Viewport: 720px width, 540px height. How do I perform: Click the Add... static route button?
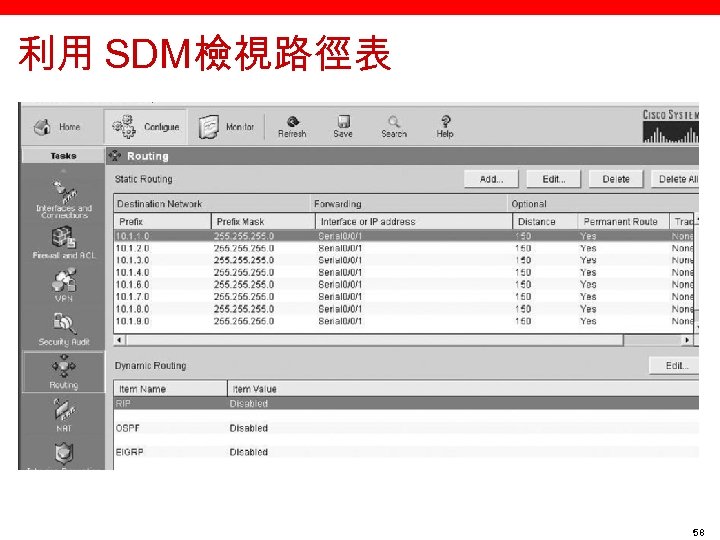(x=491, y=179)
